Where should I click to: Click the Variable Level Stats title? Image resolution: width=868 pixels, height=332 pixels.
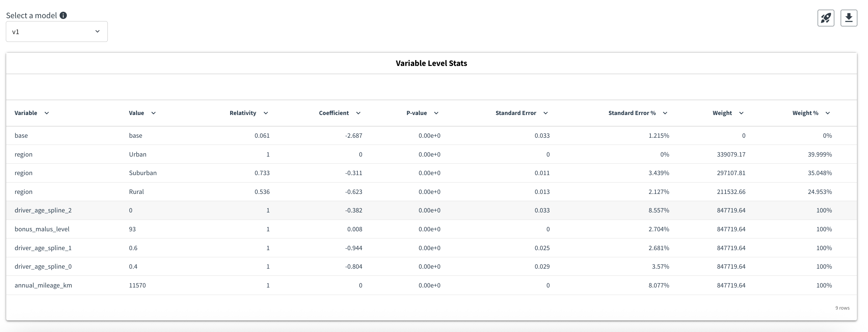432,63
